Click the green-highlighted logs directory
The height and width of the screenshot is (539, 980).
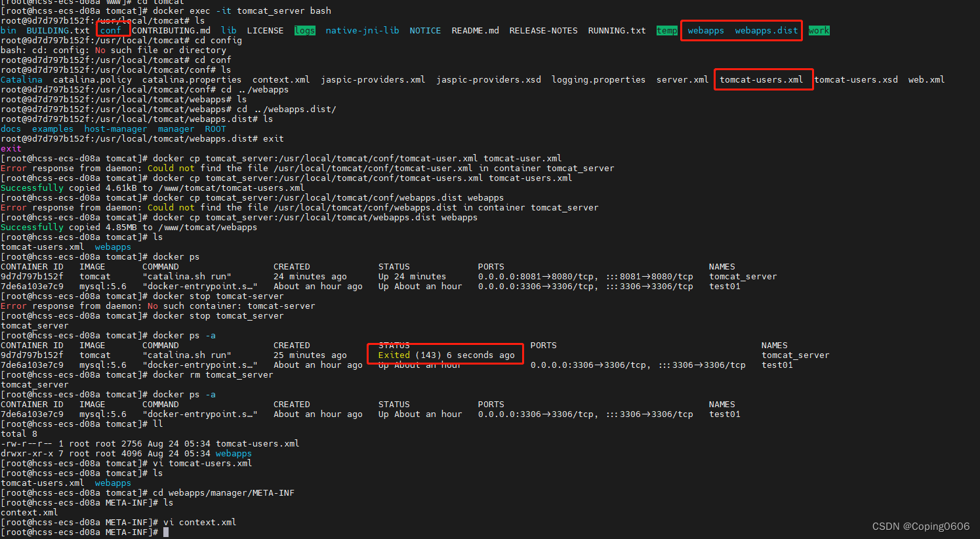(304, 31)
